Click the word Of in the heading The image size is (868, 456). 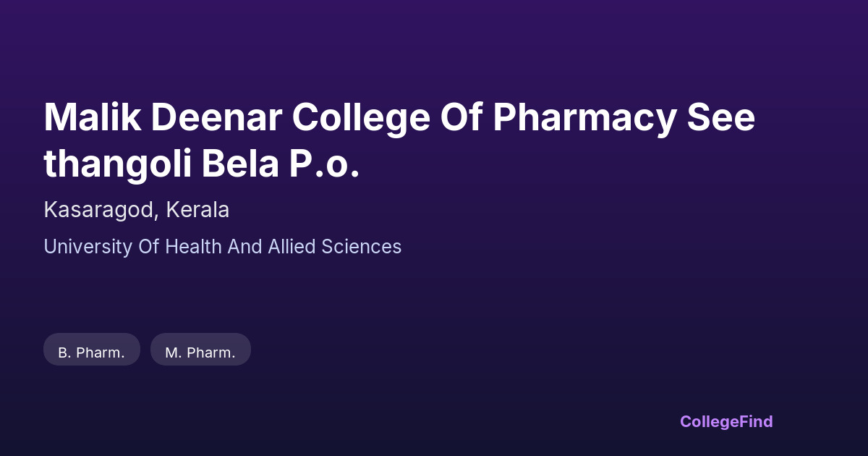coord(461,117)
